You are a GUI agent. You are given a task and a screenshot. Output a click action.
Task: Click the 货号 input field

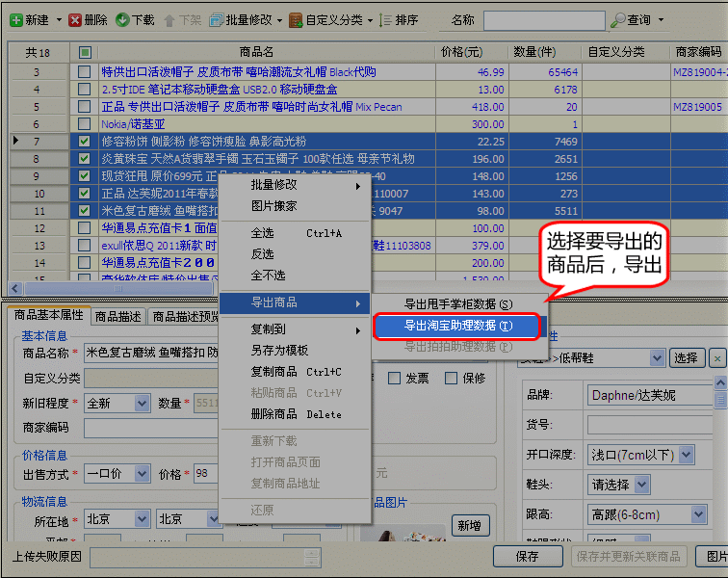coord(650,425)
